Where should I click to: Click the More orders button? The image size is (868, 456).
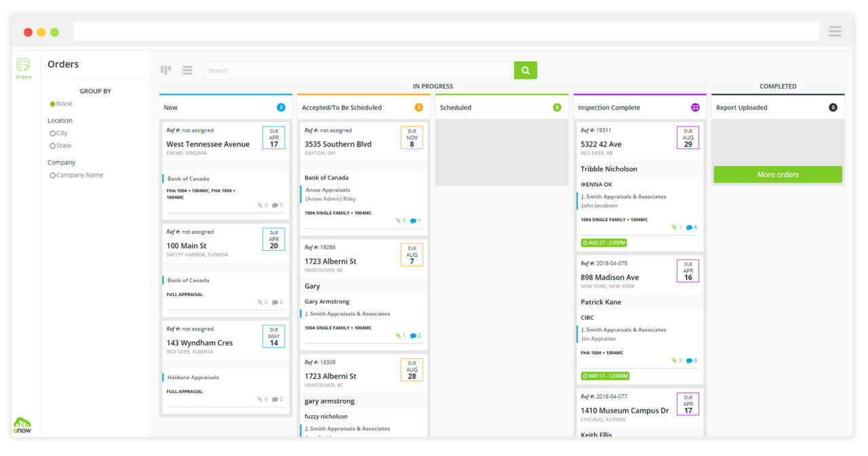click(x=778, y=175)
